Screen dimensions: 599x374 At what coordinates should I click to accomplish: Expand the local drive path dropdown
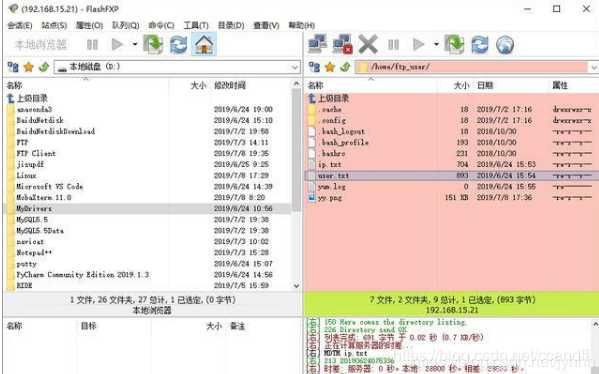[x=295, y=67]
